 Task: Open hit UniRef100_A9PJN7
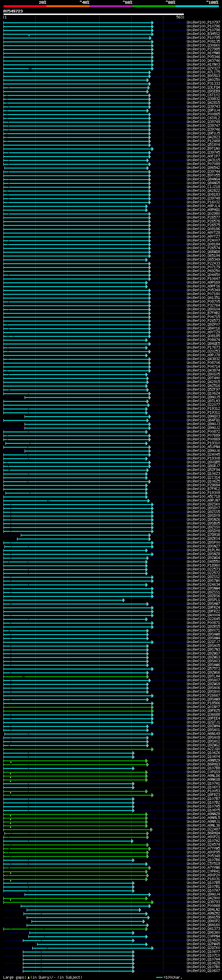[203, 500]
